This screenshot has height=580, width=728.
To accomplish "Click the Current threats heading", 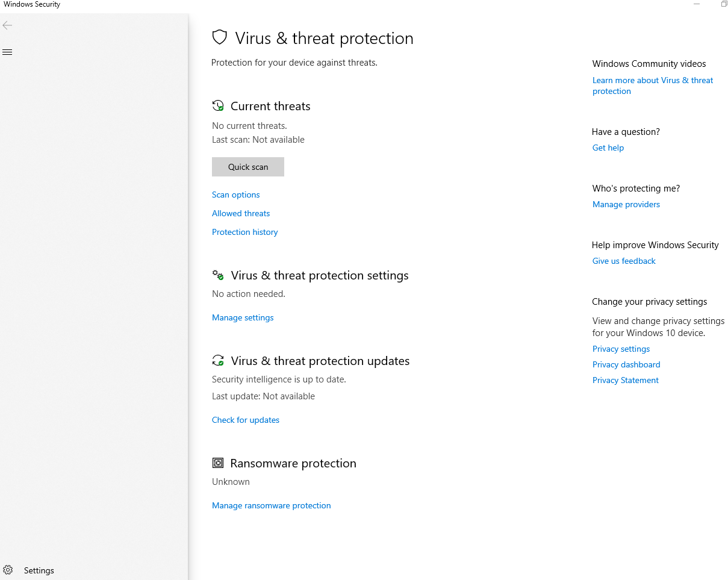I will (x=270, y=106).
